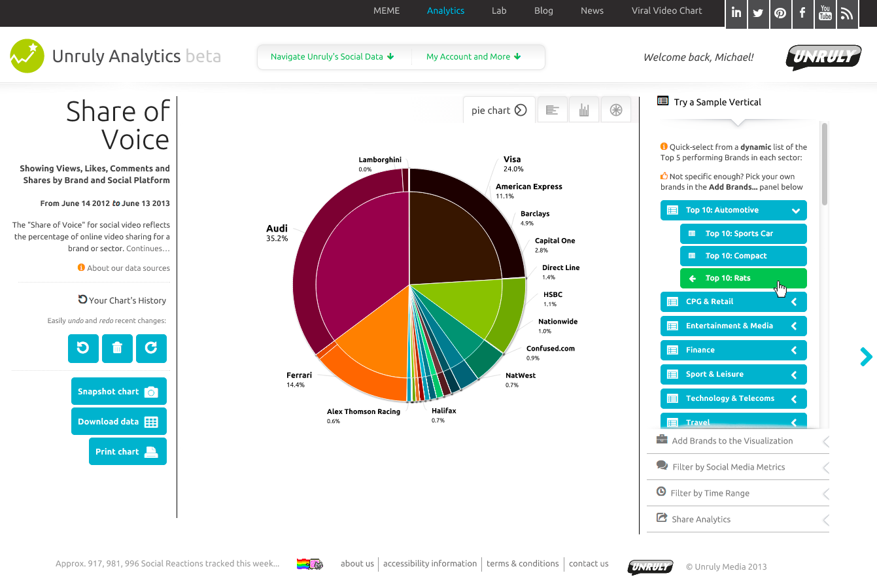Open terms & conditions footer link

pyautogui.click(x=523, y=564)
